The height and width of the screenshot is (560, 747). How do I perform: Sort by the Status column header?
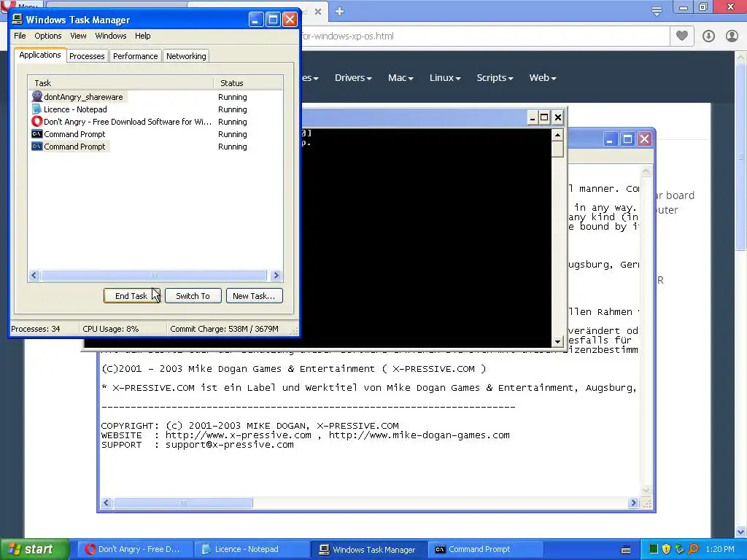click(248, 83)
